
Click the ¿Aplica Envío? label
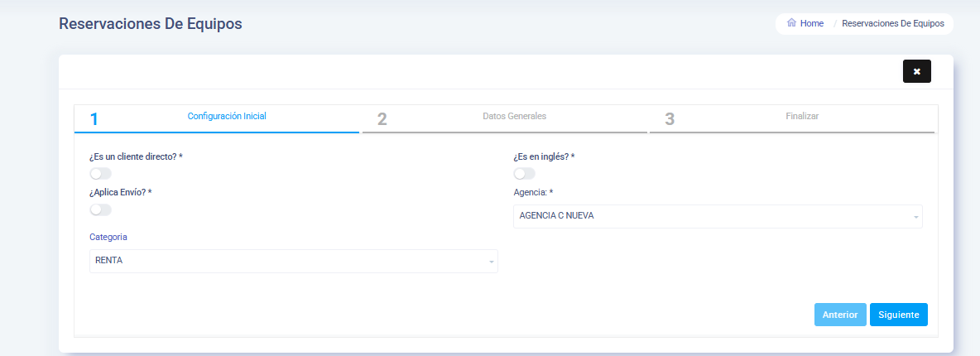click(121, 192)
